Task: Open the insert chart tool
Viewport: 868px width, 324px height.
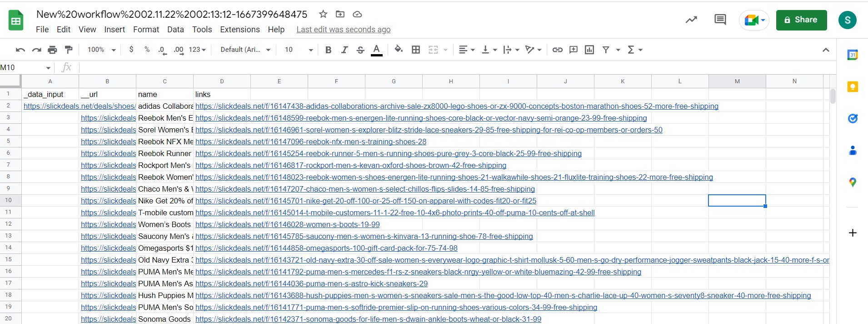Action: 589,50
